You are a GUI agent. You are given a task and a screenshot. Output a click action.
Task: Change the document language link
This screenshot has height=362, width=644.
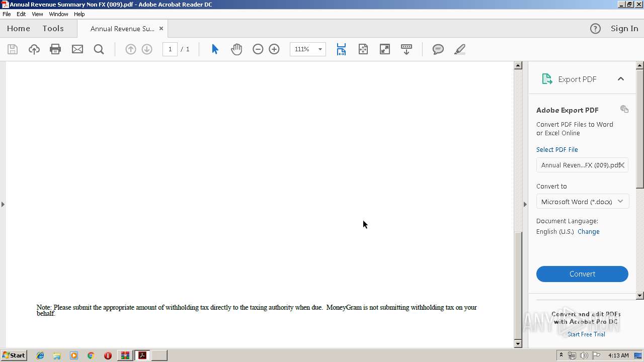(589, 232)
